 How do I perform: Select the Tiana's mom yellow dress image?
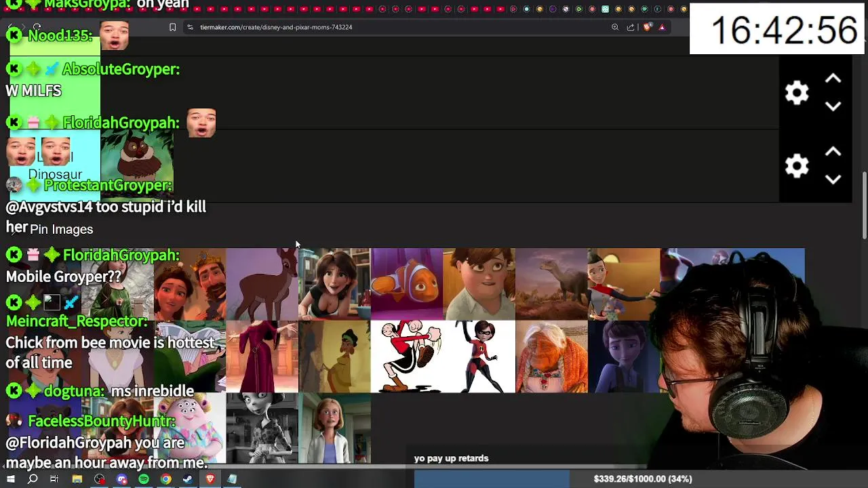(x=334, y=357)
